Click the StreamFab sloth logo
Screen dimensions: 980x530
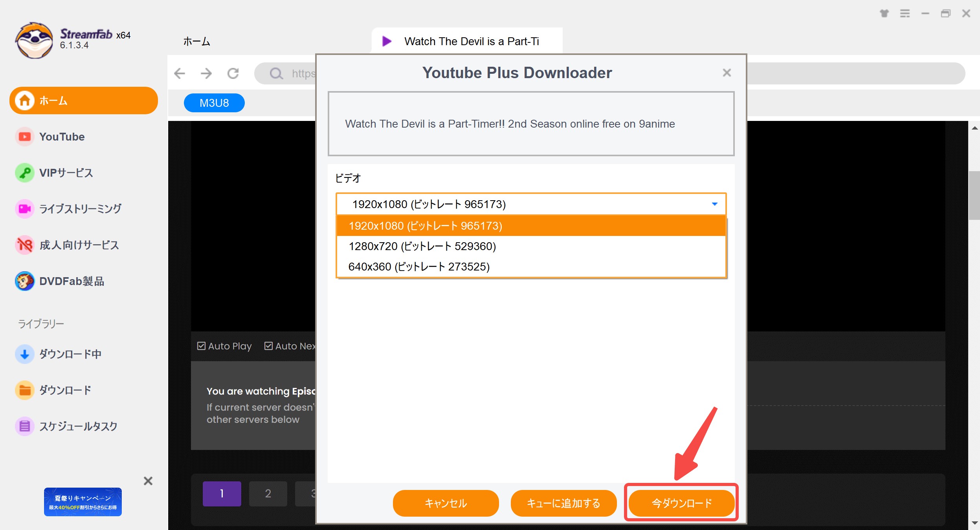[34, 40]
